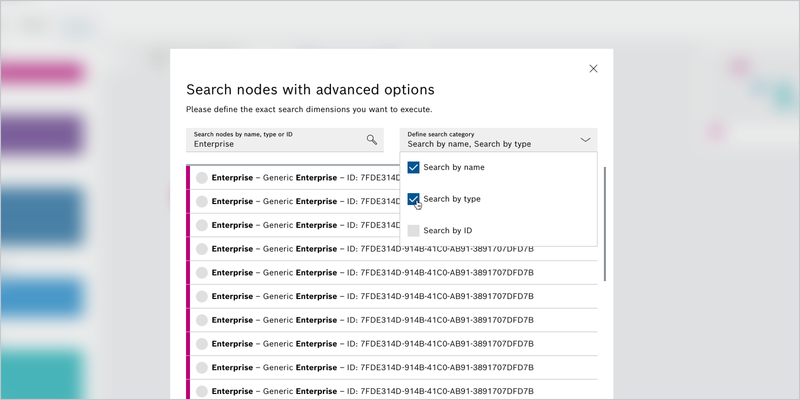Open the partially visible bottom result row
The height and width of the screenshot is (400, 800).
372,390
